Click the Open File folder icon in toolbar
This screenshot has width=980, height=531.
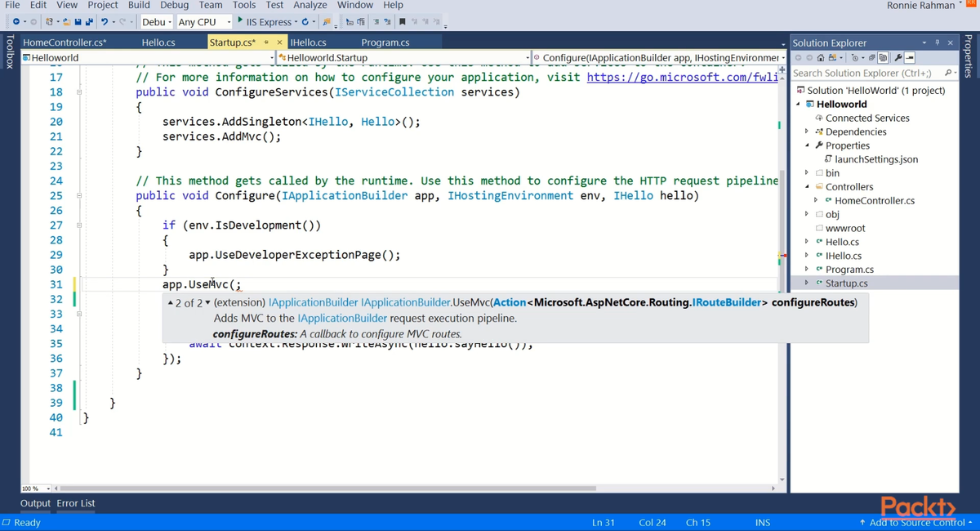click(67, 22)
